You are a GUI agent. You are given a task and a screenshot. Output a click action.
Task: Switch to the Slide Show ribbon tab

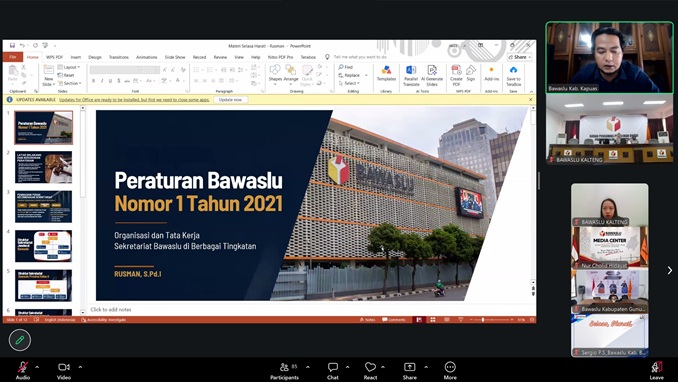coord(175,57)
